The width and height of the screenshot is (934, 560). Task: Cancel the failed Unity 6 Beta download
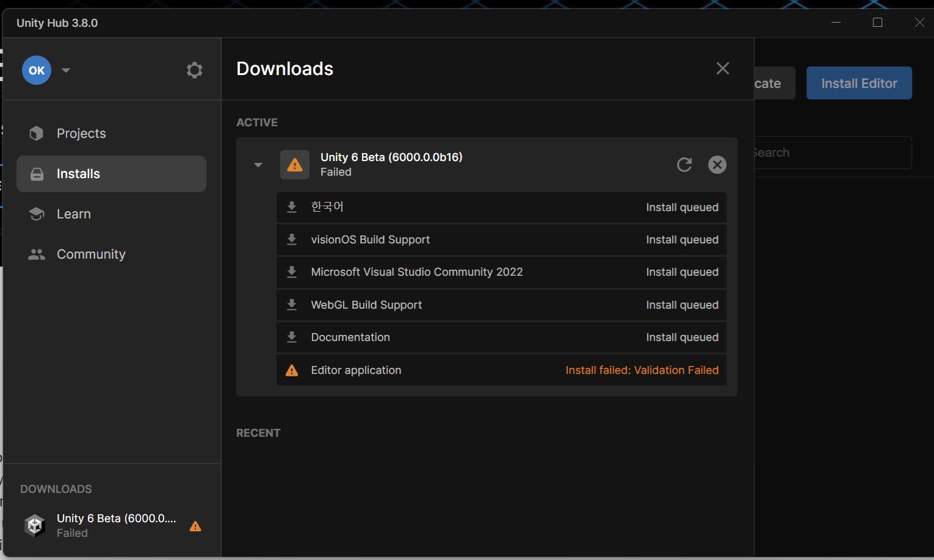click(717, 165)
